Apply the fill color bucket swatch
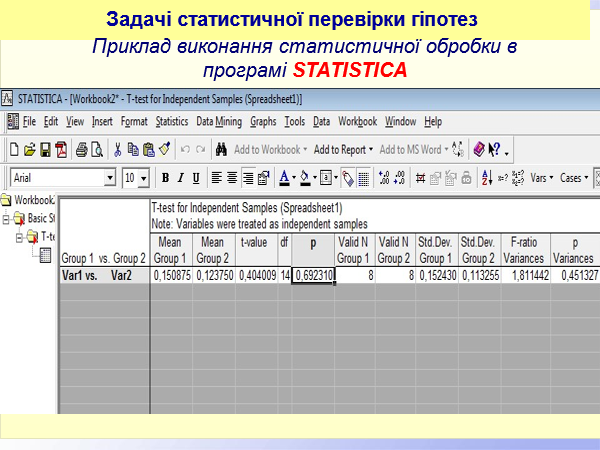 tap(305, 178)
